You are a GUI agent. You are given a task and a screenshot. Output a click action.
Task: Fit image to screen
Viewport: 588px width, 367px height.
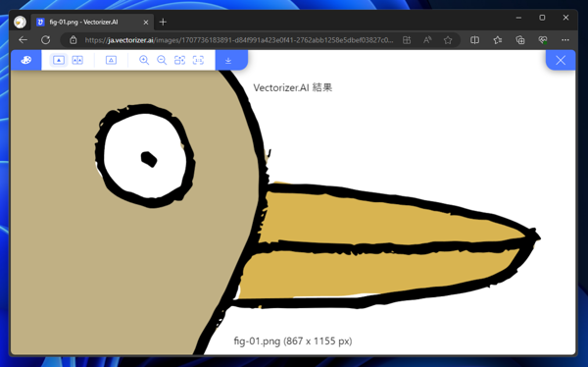(180, 60)
